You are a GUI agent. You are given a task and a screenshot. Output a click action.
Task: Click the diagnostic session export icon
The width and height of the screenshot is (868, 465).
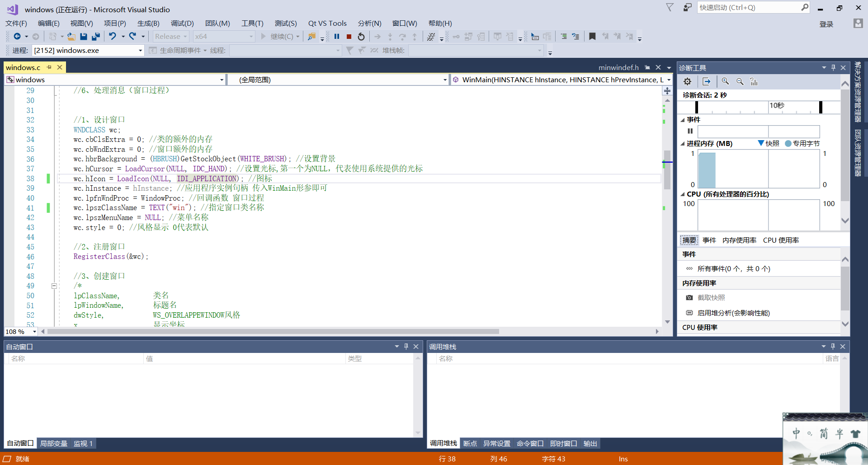tap(707, 81)
